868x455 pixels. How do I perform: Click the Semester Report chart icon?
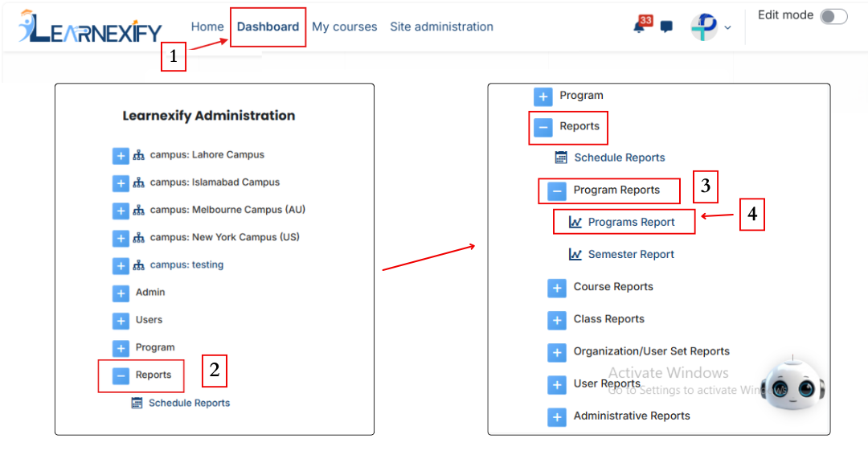coord(575,255)
